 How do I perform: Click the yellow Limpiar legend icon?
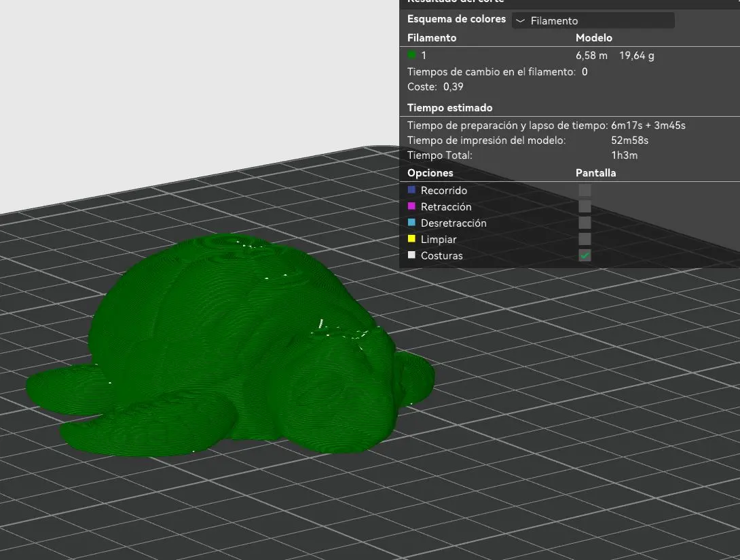(x=411, y=239)
